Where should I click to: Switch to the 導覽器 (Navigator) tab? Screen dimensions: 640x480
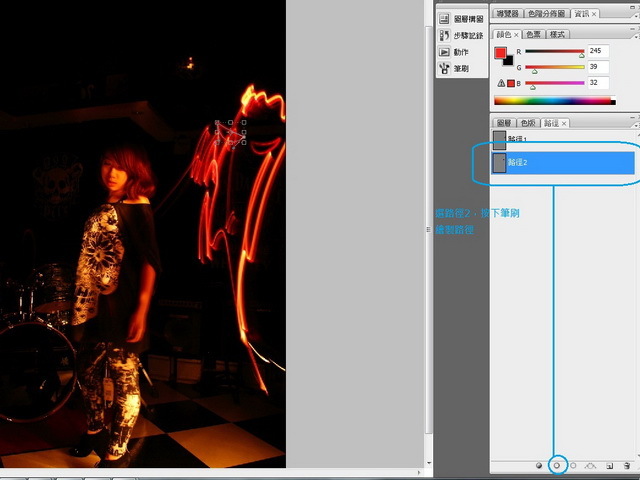click(x=507, y=13)
